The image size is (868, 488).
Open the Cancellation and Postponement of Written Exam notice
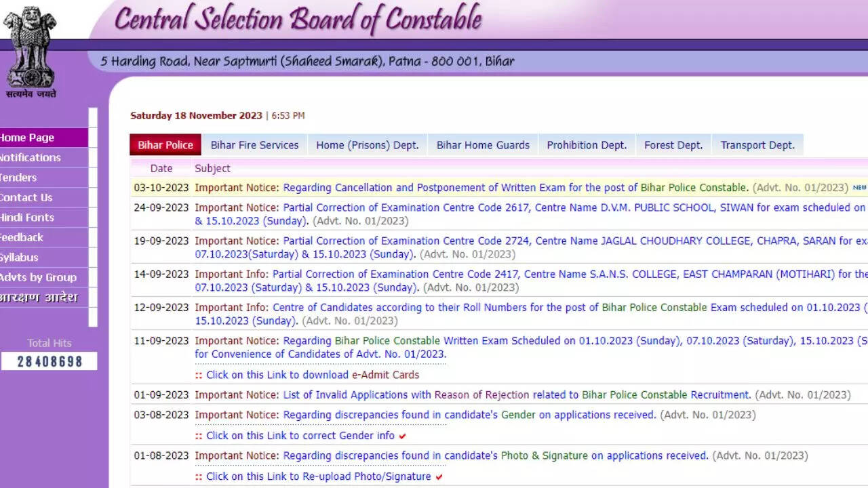point(515,188)
